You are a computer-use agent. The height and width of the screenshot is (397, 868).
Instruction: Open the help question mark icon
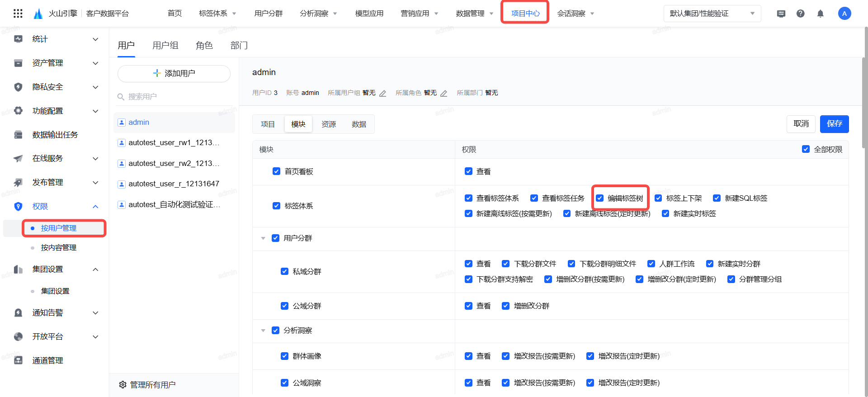800,14
